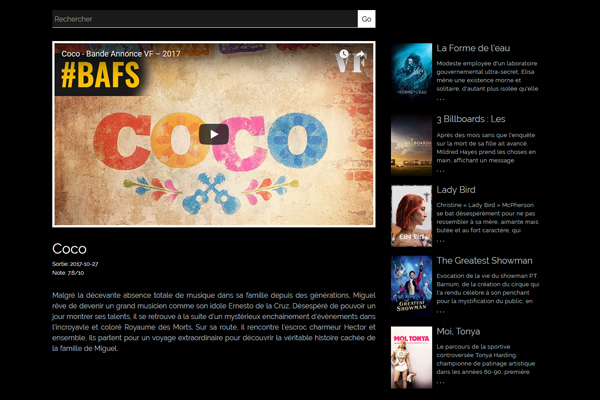This screenshot has width=600, height=400.
Task: Open The Greatest Showman poster thumbnail
Action: pyautogui.click(x=411, y=287)
